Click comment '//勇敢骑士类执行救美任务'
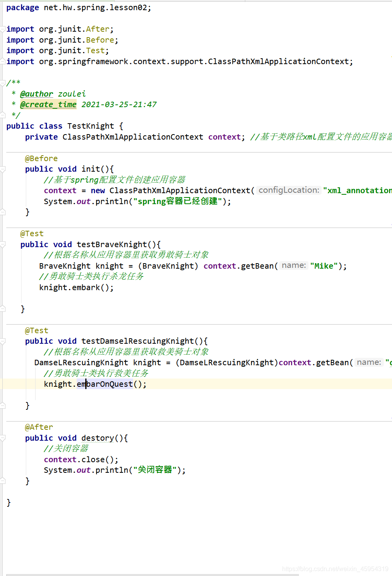 click(96, 373)
